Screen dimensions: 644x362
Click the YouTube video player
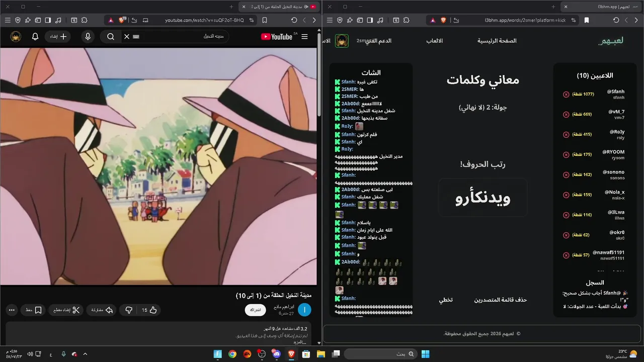pos(158,166)
